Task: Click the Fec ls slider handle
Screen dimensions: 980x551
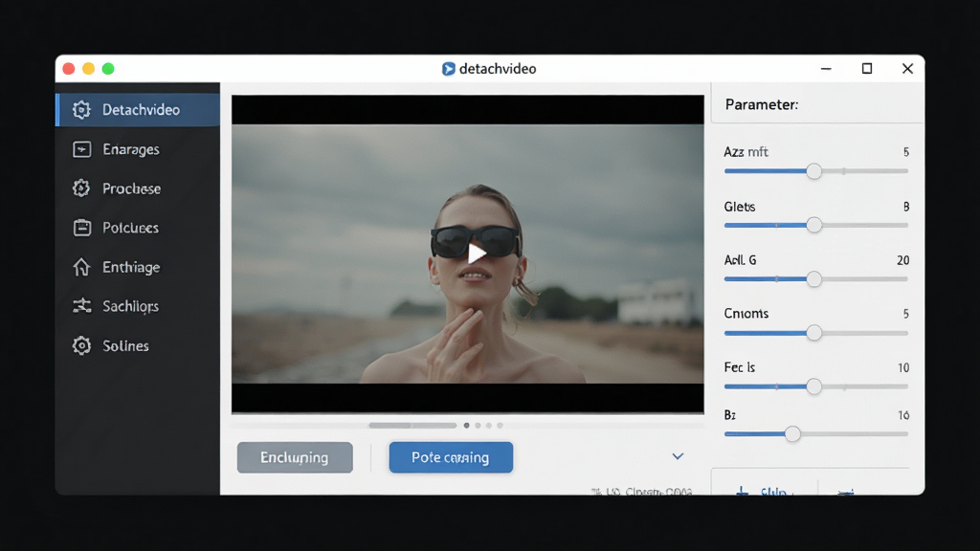Action: click(x=813, y=386)
